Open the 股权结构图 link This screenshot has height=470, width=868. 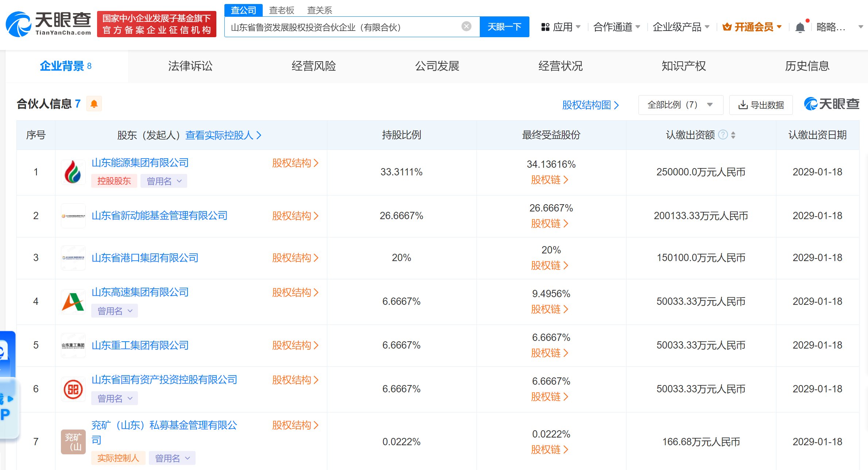coord(590,105)
